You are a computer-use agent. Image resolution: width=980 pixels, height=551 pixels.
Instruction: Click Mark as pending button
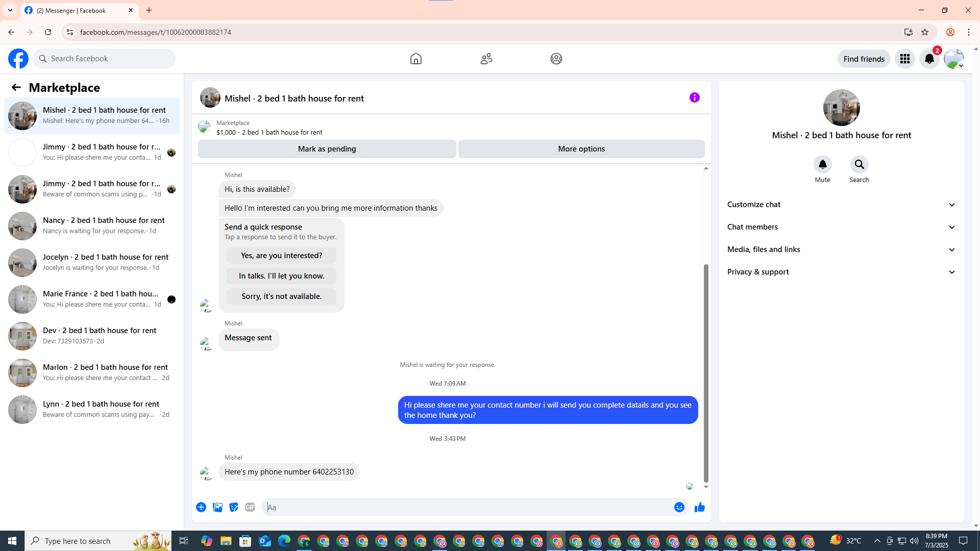[327, 149]
